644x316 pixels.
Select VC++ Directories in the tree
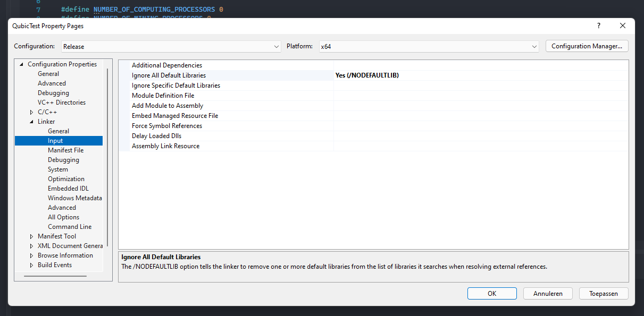[x=62, y=103]
